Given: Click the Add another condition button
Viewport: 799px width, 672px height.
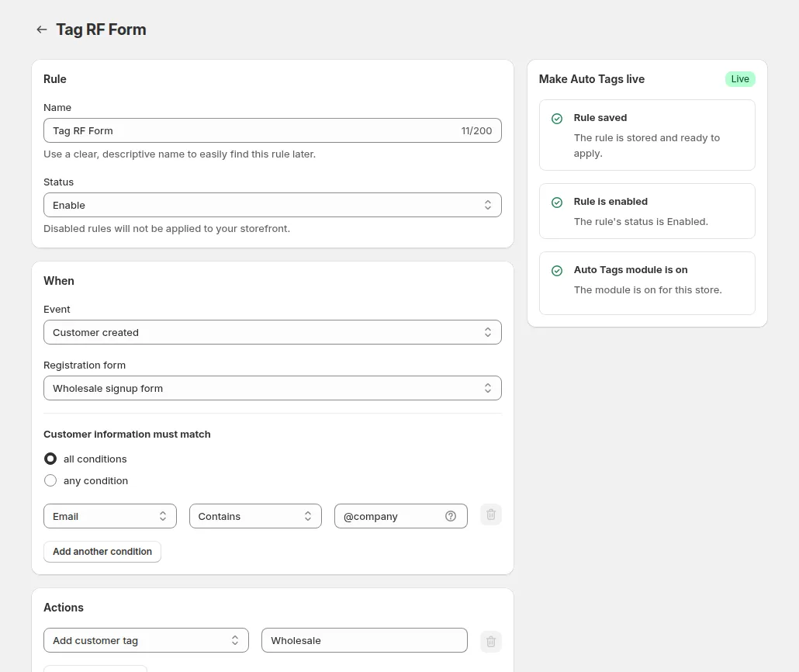Looking at the screenshot, I should [102, 552].
